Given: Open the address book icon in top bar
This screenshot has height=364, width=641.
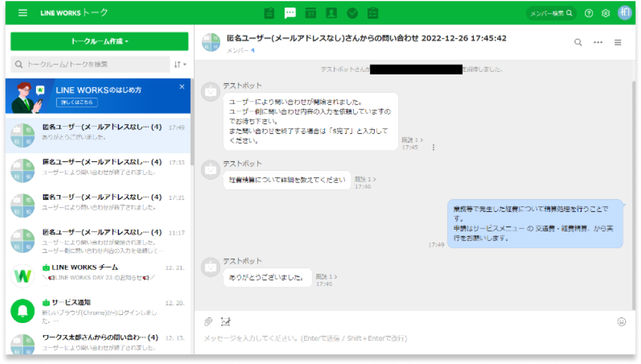Looking at the screenshot, I should (x=330, y=12).
